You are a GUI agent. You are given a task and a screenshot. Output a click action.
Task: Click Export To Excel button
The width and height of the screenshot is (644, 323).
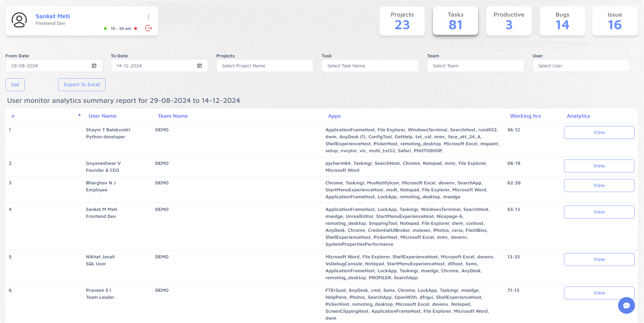(82, 85)
